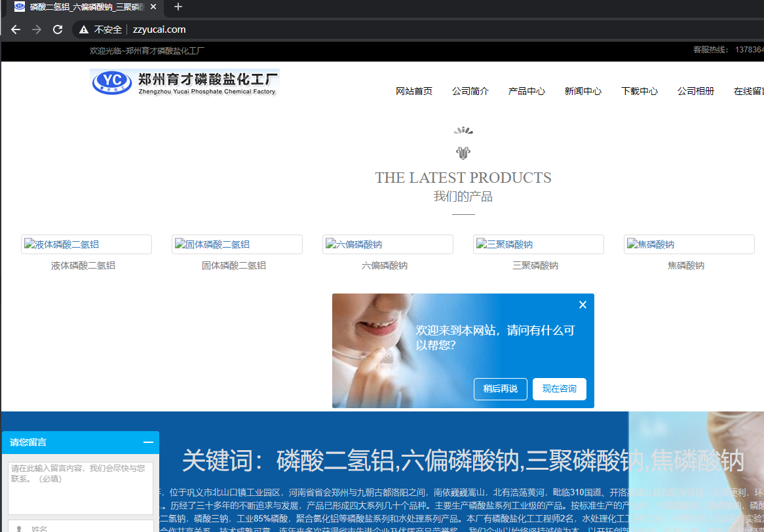Click the 关键词 headline text

463,461
